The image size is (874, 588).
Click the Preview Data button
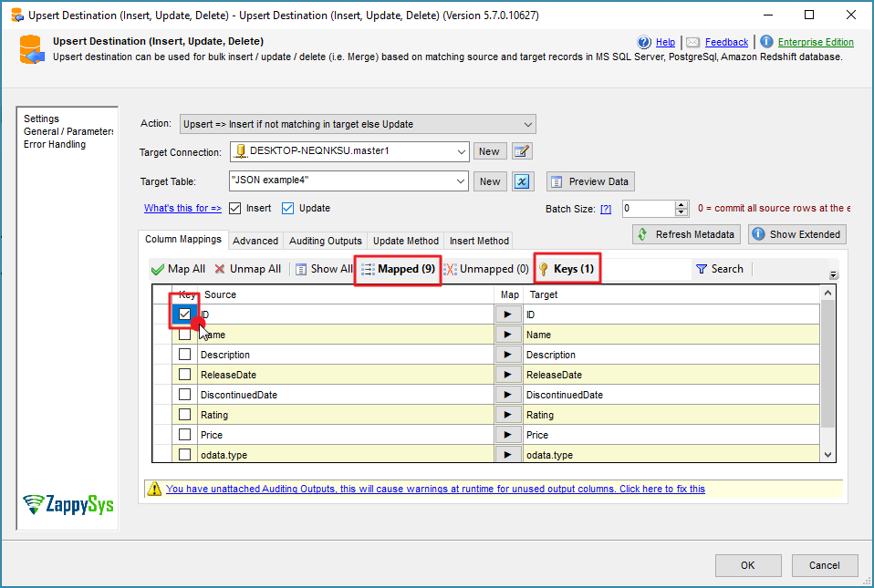click(x=590, y=181)
